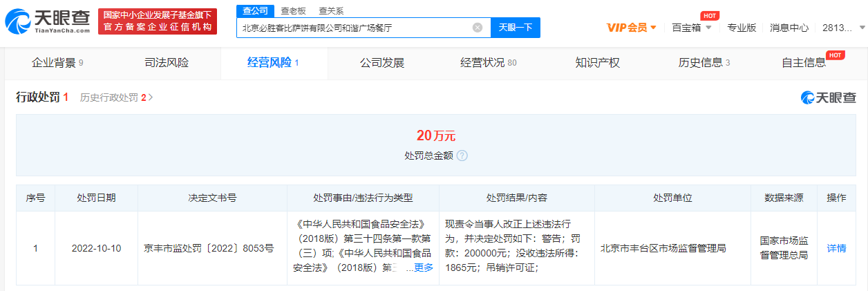Click the chevron after 历史行政处罚 2
This screenshot has width=868, height=291.
click(151, 97)
